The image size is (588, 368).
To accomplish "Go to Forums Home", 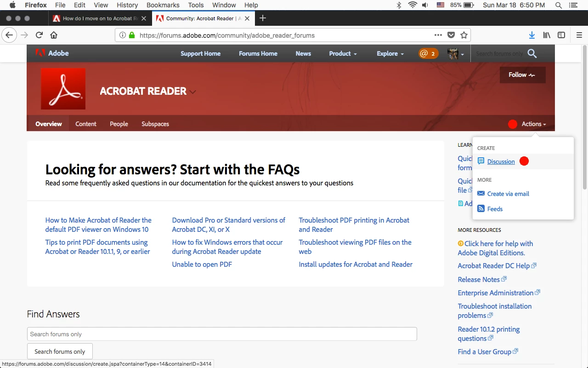I will coord(258,53).
